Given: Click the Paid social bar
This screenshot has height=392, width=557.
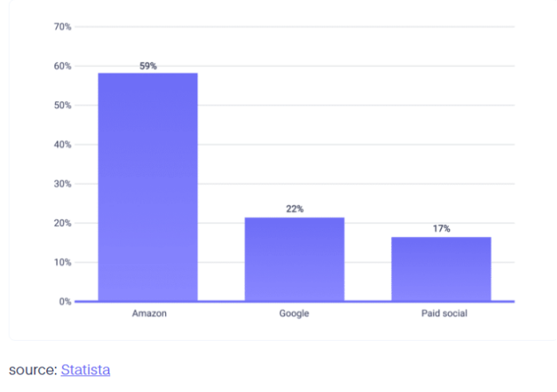Looking at the screenshot, I should tap(441, 269).
